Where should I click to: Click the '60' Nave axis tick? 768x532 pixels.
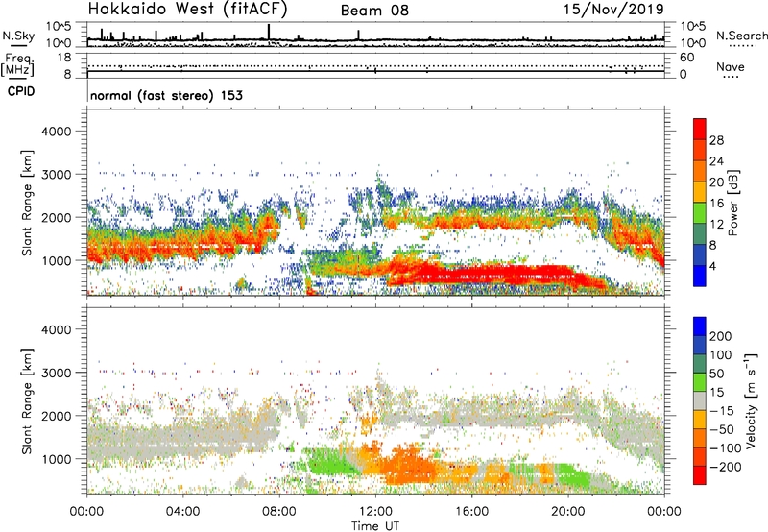click(x=686, y=58)
